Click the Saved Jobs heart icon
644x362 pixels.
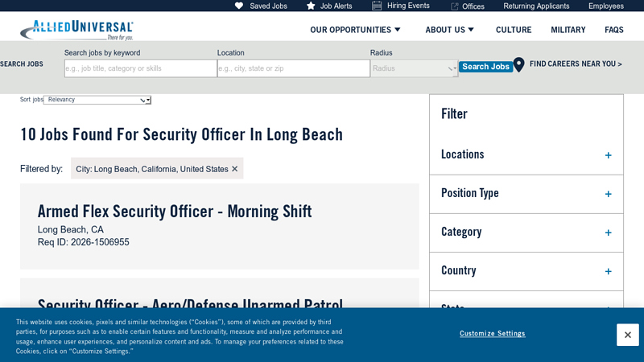239,6
